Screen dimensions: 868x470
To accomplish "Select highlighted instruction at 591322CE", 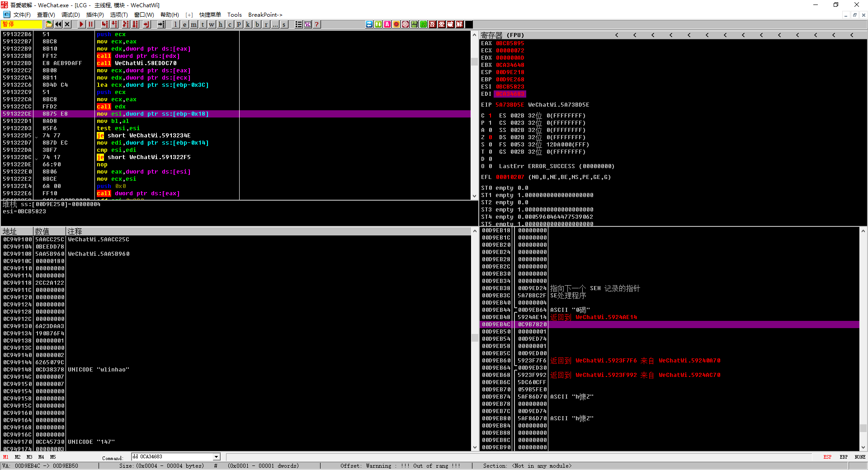I will point(236,114).
